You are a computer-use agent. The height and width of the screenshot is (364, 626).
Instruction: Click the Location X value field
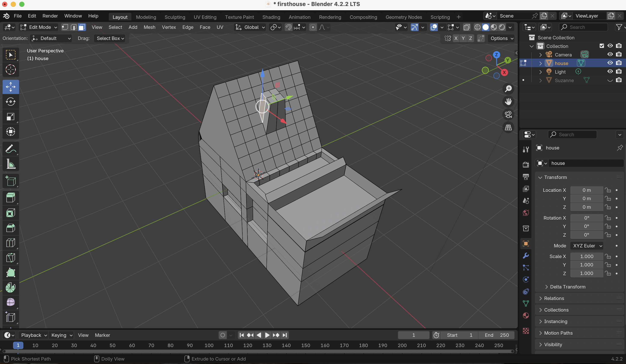click(x=586, y=190)
